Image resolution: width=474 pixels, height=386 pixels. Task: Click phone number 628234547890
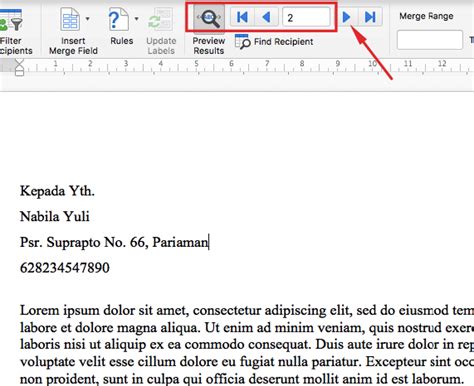(65, 268)
